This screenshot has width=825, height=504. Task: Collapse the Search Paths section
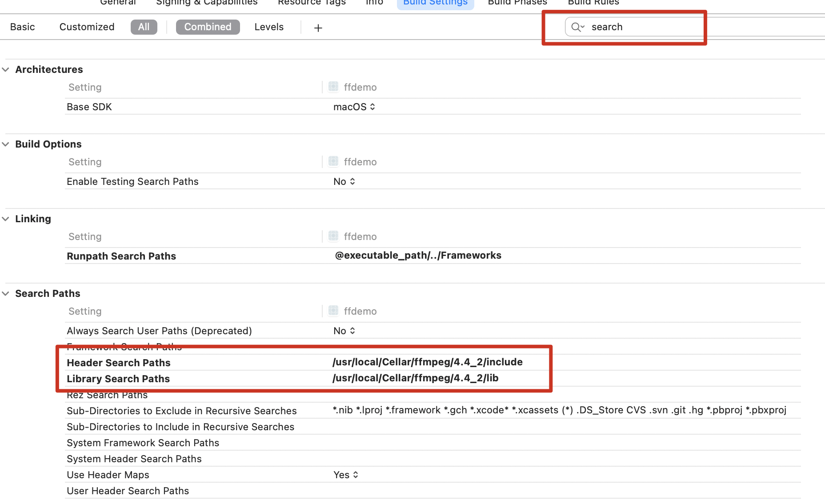pos(6,294)
